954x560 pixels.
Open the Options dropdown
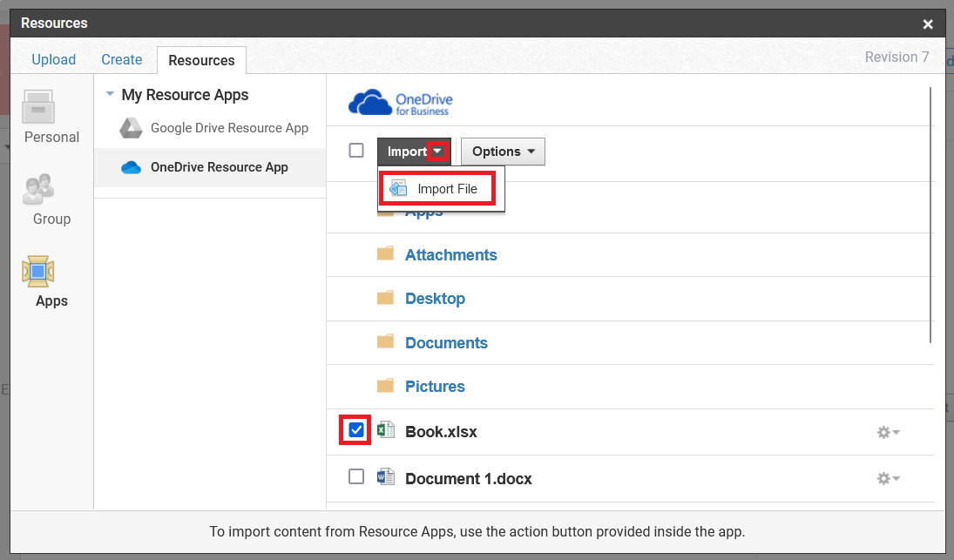[x=504, y=152]
